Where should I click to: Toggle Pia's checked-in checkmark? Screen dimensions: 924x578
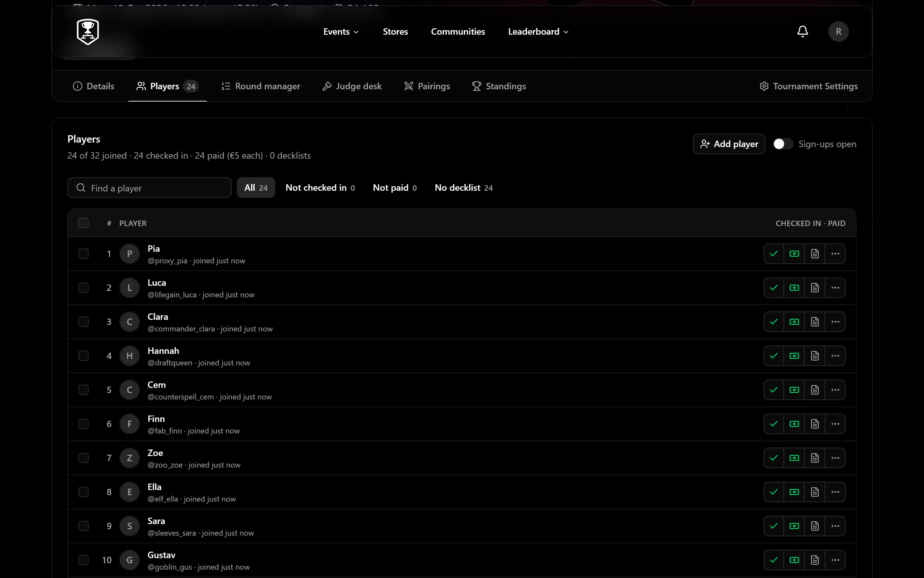click(x=774, y=254)
